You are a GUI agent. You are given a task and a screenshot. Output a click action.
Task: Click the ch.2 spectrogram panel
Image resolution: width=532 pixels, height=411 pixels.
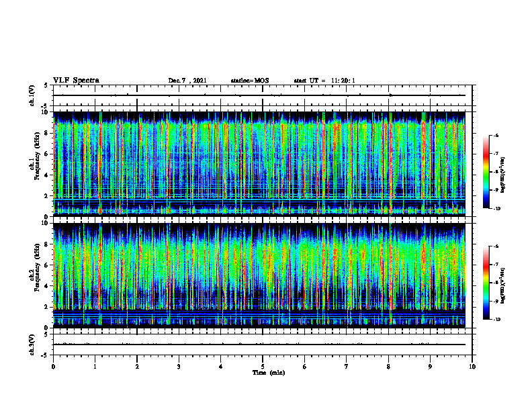(259, 275)
